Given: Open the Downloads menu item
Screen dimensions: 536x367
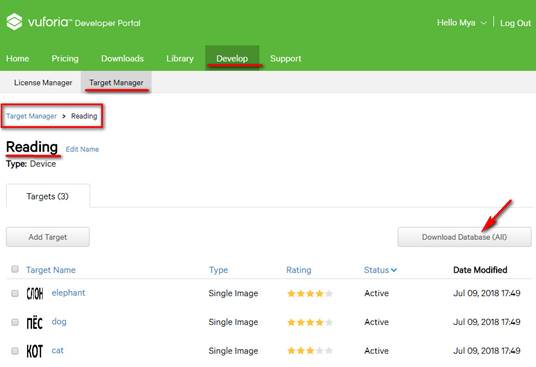Looking at the screenshot, I should pyautogui.click(x=122, y=58).
